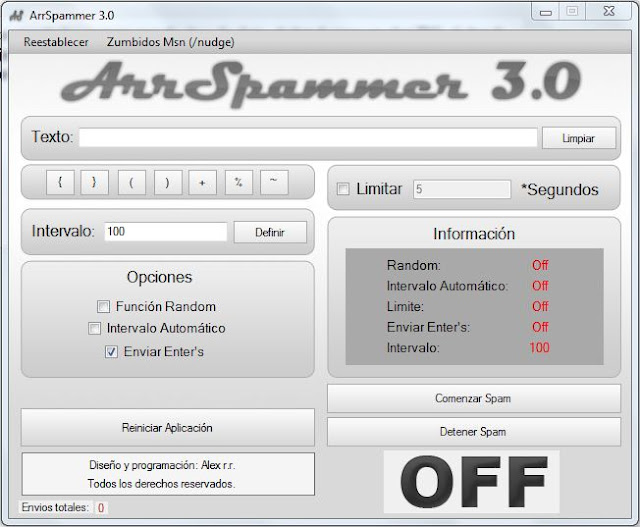
Task: Click the Limite Off status value
Action: pos(540,306)
